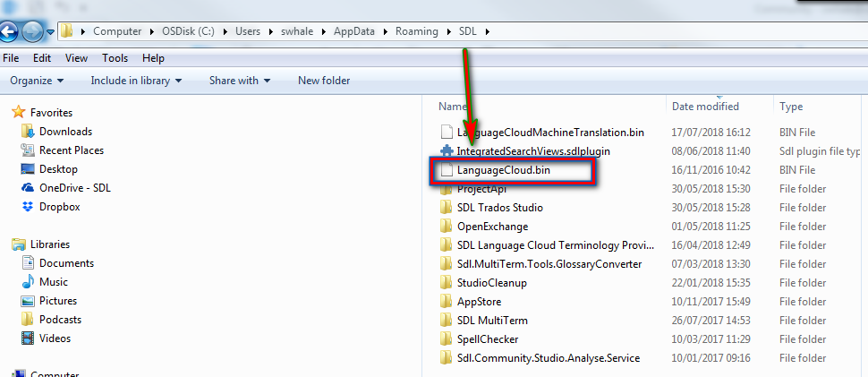Image resolution: width=868 pixels, height=377 pixels.
Task: Open the Help menu
Action: point(153,58)
